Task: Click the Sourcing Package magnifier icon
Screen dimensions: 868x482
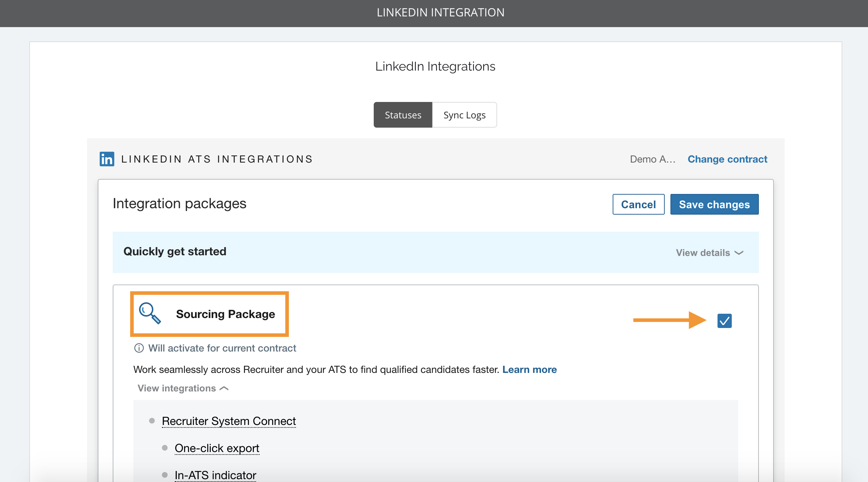Action: pos(150,313)
